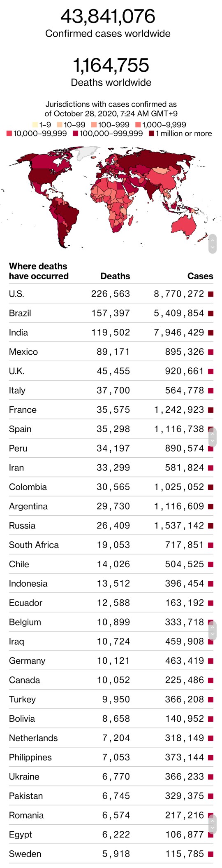Click the scroll handle next to Spain row
This screenshot has width=222, height=868.
tap(213, 437)
